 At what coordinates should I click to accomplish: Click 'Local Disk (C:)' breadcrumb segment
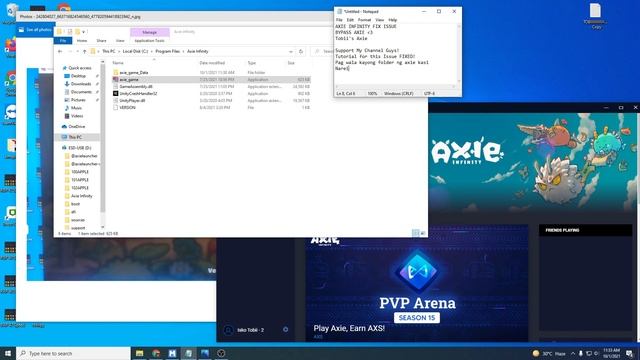136,51
